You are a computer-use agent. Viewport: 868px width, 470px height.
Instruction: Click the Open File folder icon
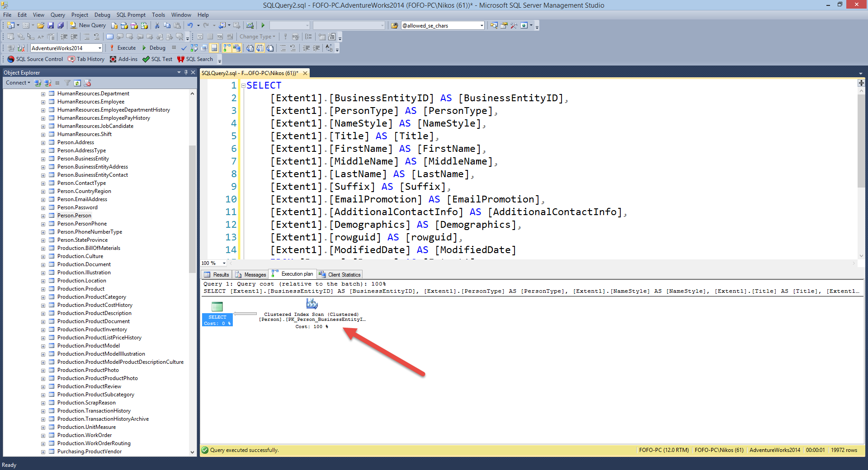tap(41, 25)
